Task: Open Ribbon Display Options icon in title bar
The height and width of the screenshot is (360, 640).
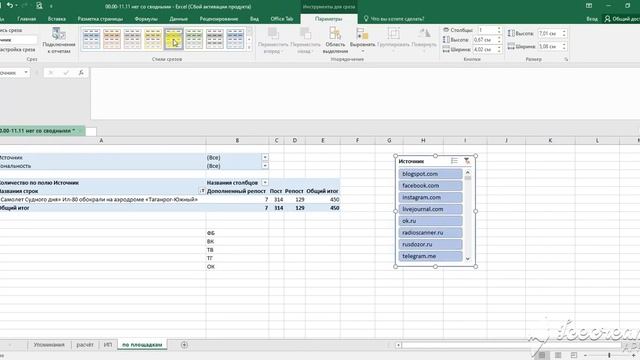Action: (x=589, y=6)
